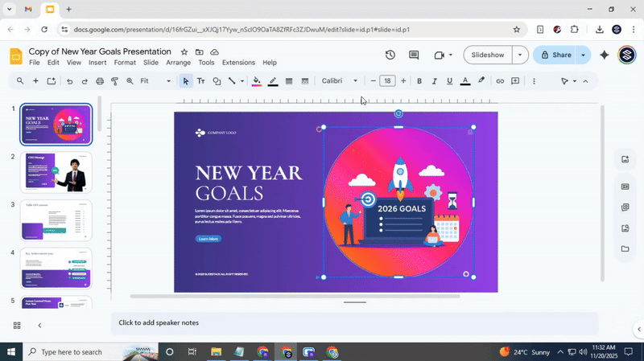Click the print icon in toolbar
This screenshot has width=644, height=361.
pos(100,81)
